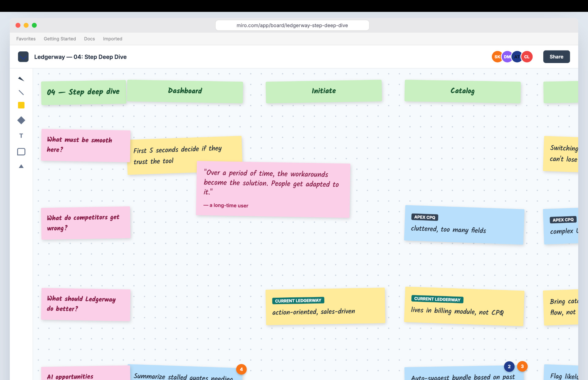The height and width of the screenshot is (380, 588).
Task: Open the Docs bookmark
Action: 89,39
